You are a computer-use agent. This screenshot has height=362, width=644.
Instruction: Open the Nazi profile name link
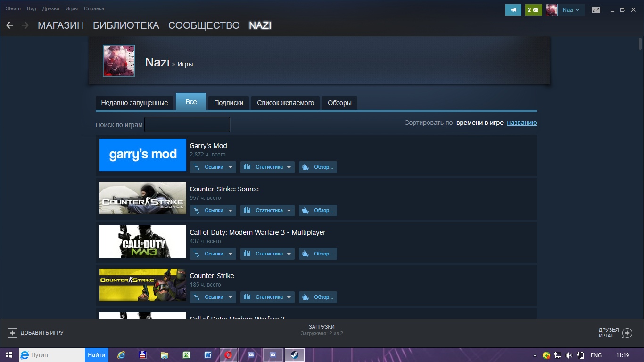pos(157,62)
